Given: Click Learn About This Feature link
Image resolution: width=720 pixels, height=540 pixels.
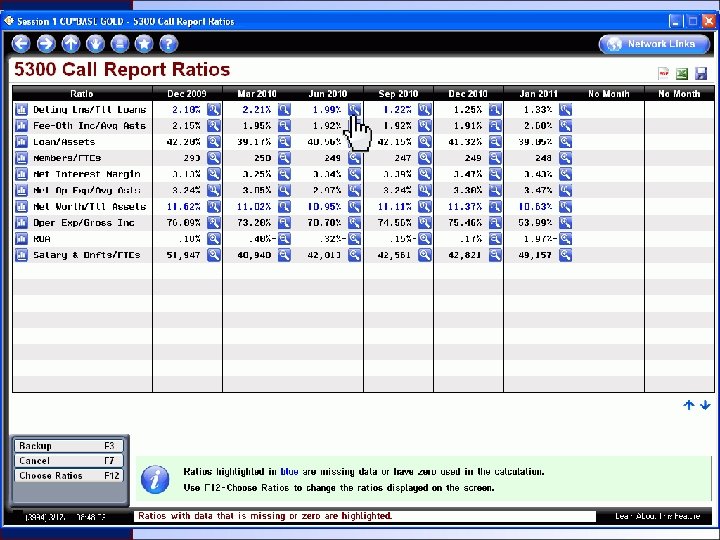Looking at the screenshot, I should [x=658, y=516].
